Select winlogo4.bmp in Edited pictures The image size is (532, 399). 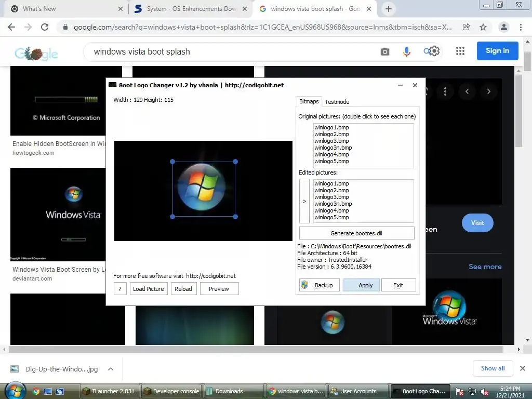[331, 210]
